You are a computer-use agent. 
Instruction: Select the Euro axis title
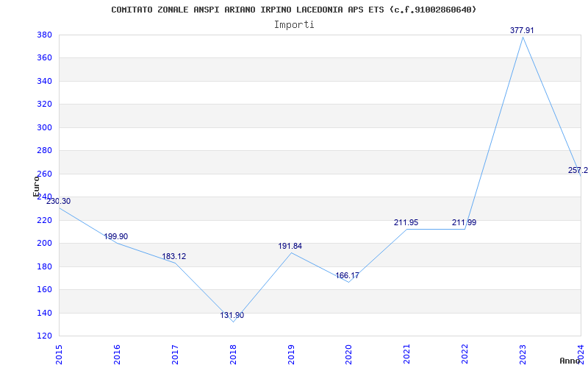[36, 186]
